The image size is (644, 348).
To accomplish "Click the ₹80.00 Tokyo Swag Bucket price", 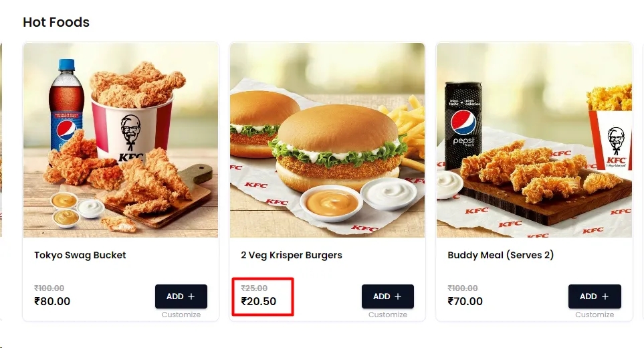I will (52, 301).
